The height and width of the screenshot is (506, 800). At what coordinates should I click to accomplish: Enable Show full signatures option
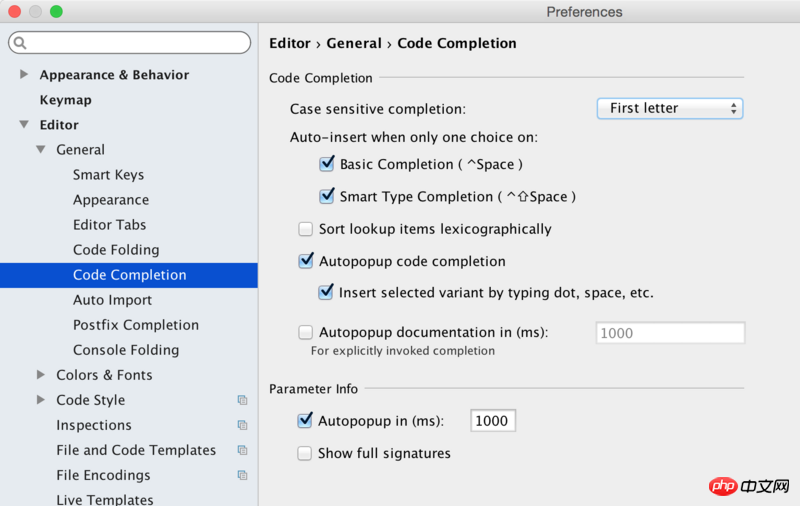(305, 453)
